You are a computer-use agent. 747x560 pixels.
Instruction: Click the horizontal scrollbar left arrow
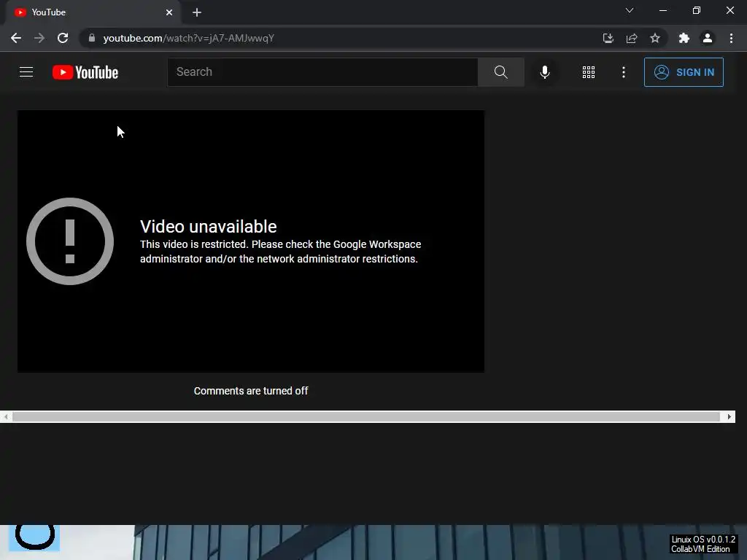(x=6, y=416)
